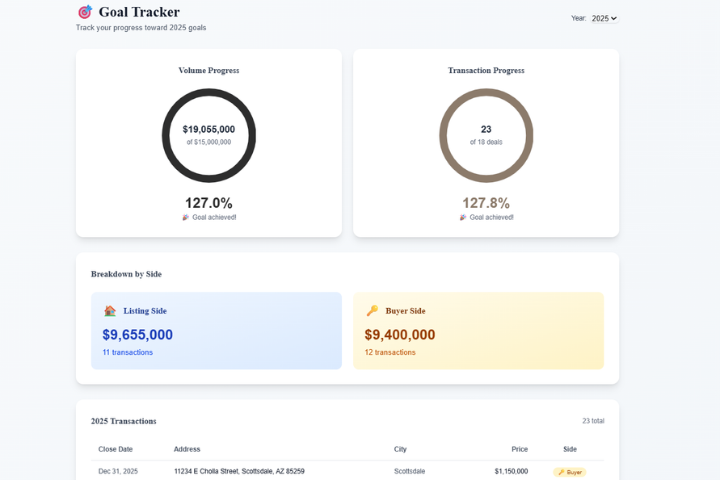Image resolution: width=720 pixels, height=480 pixels.
Task: Click the Close Date column header
Action: [116, 449]
